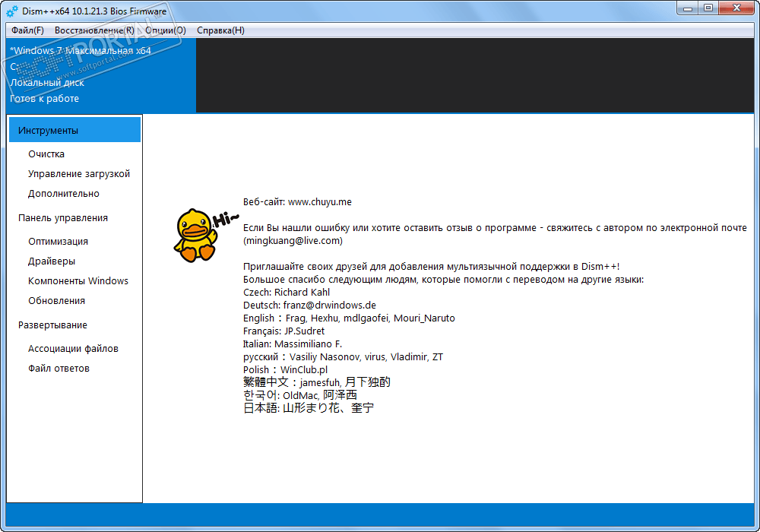
Task: Click the mingkuang@live.com email text
Action: tap(293, 241)
